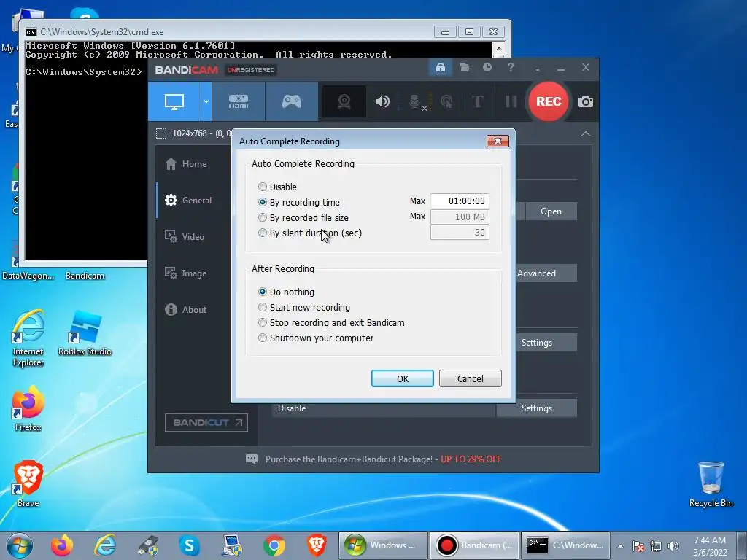Open the Recycle Bin on desktop
This screenshot has height=560, width=747.
711,484
